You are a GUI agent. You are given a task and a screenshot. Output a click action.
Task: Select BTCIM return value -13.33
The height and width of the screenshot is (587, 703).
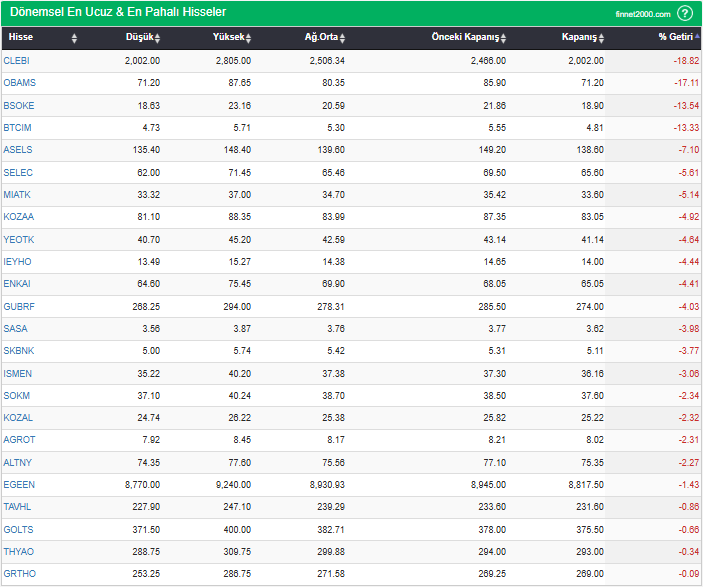(x=686, y=128)
